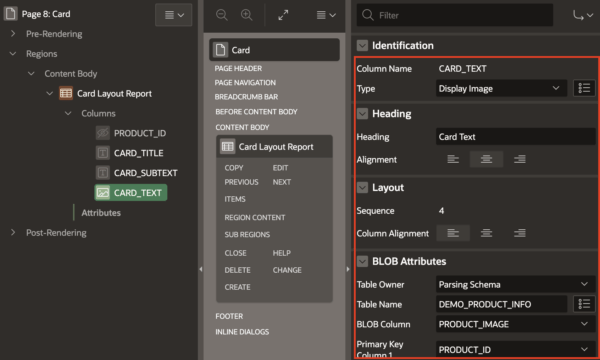The height and width of the screenshot is (360, 600).
Task: Set heading Alignment to right
Action: pos(520,159)
